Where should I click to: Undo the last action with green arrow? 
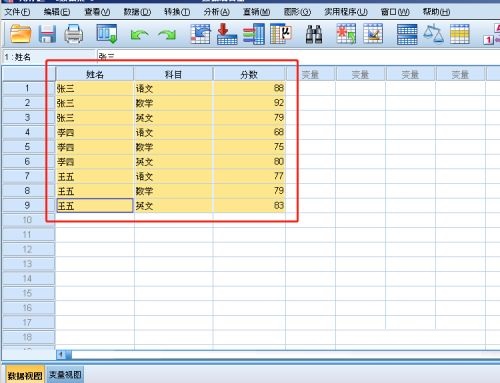click(x=140, y=35)
